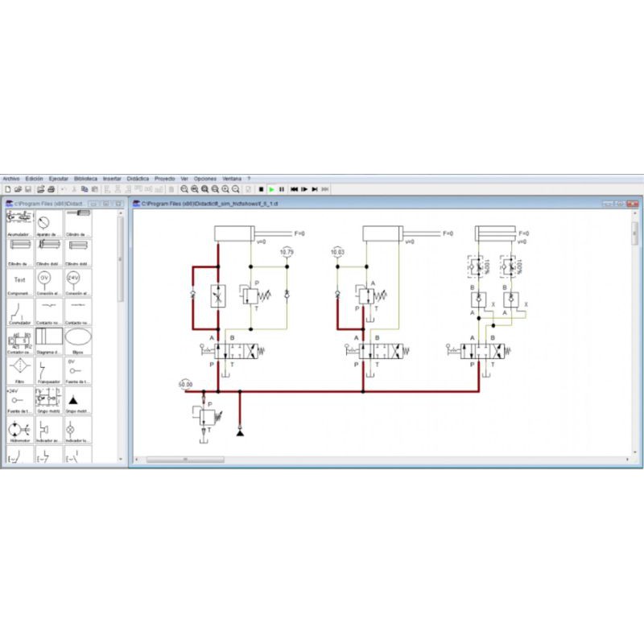Open the ? help menu

[x=249, y=179]
